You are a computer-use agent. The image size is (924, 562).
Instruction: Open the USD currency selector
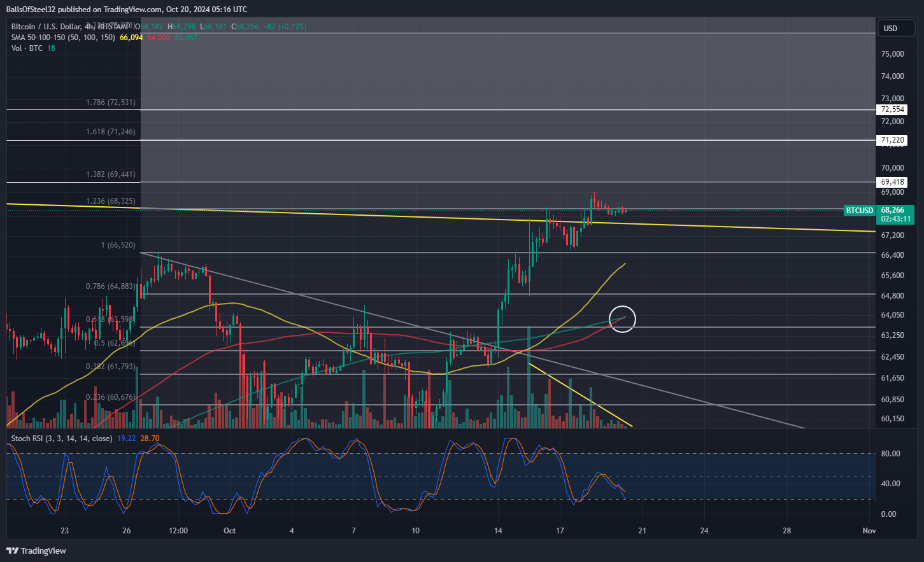(x=896, y=29)
